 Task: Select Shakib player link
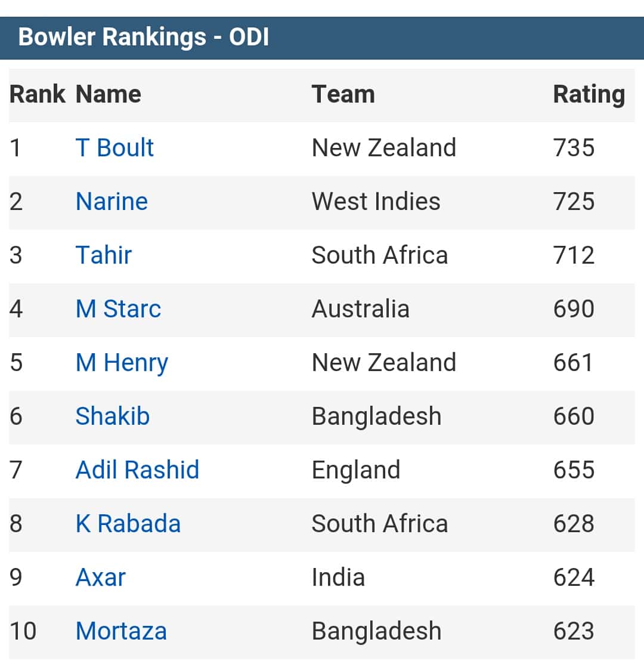[113, 416]
